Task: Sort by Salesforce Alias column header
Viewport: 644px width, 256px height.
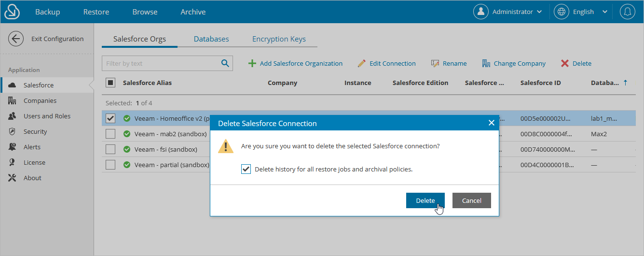Action: click(x=147, y=83)
